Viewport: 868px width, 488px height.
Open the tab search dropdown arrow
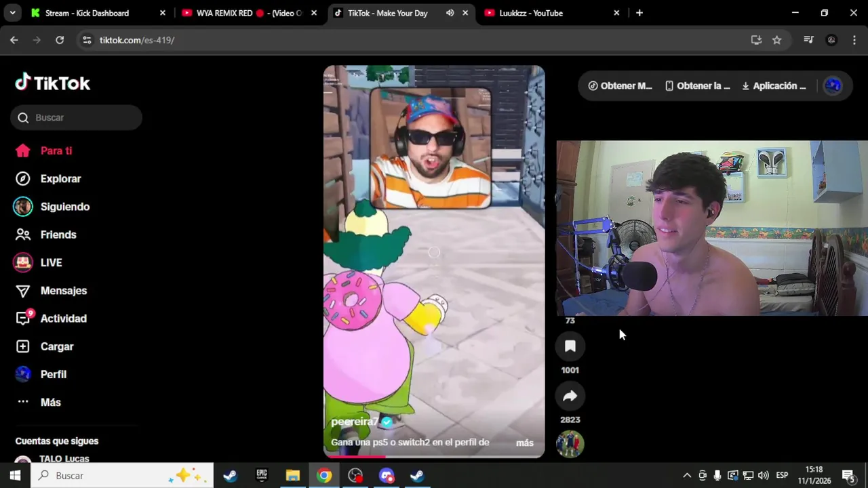(12, 13)
